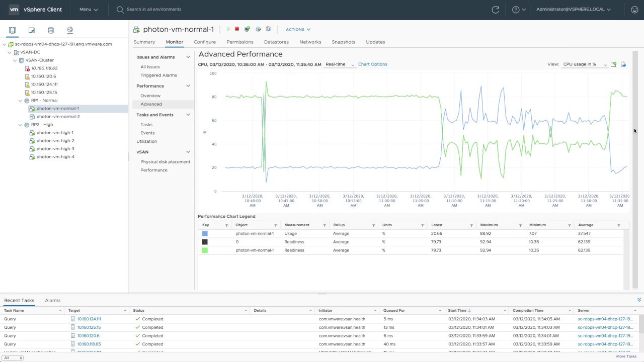This screenshot has height=362, width=644.
Task: Switch to the Storage inventory icon
Action: [x=51, y=30]
